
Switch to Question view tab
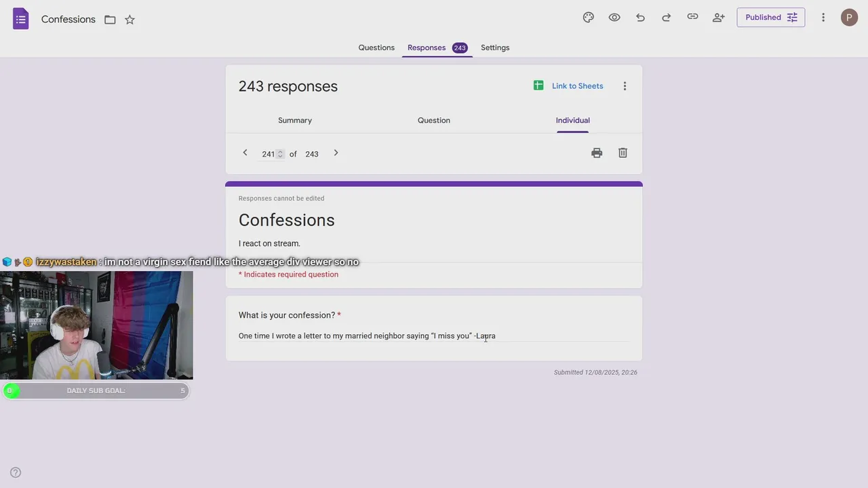coord(434,120)
